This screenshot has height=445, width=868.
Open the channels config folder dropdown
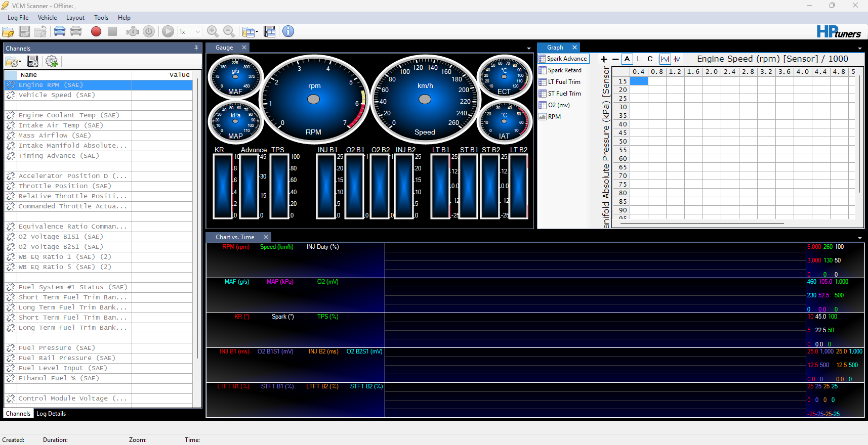coord(13,62)
